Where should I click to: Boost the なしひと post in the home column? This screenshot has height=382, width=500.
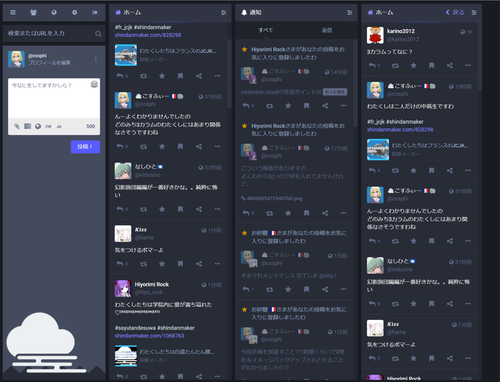coord(143,209)
